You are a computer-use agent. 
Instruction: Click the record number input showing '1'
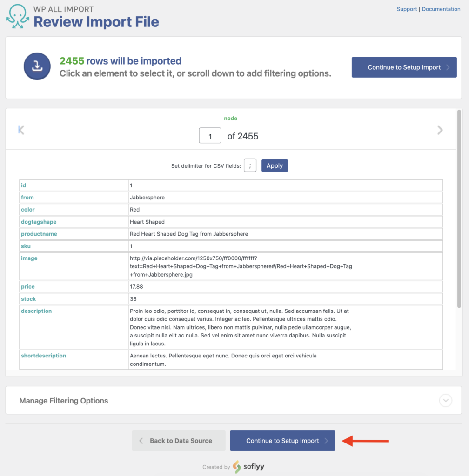210,135
